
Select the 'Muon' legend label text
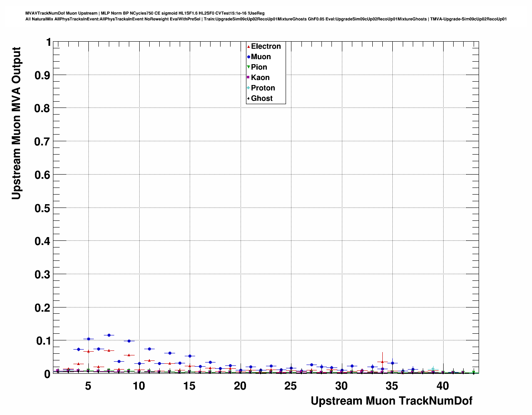pos(261,57)
